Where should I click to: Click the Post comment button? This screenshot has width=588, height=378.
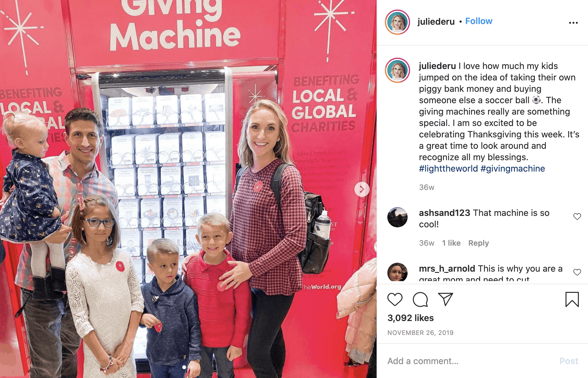(x=569, y=361)
